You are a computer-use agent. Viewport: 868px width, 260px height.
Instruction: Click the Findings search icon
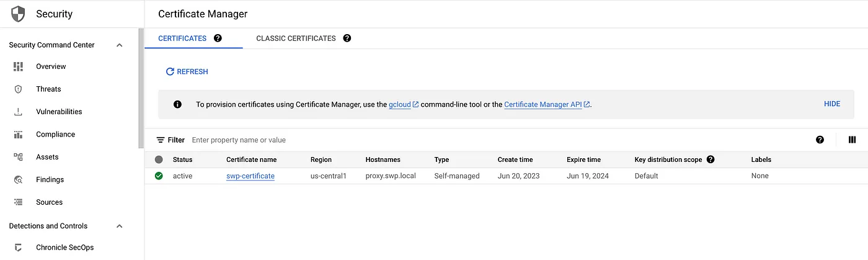coord(18,180)
